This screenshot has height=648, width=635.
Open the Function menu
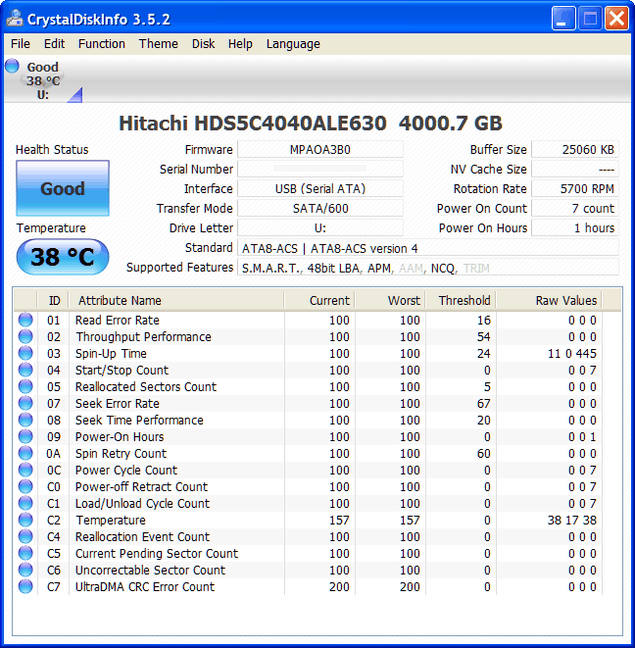click(102, 44)
